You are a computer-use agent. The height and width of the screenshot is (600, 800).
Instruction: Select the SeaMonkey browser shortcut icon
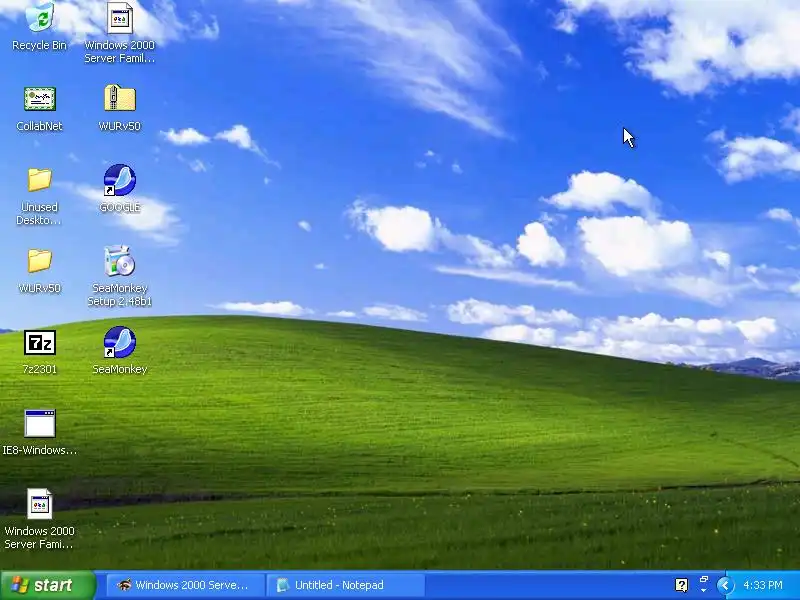(x=120, y=342)
